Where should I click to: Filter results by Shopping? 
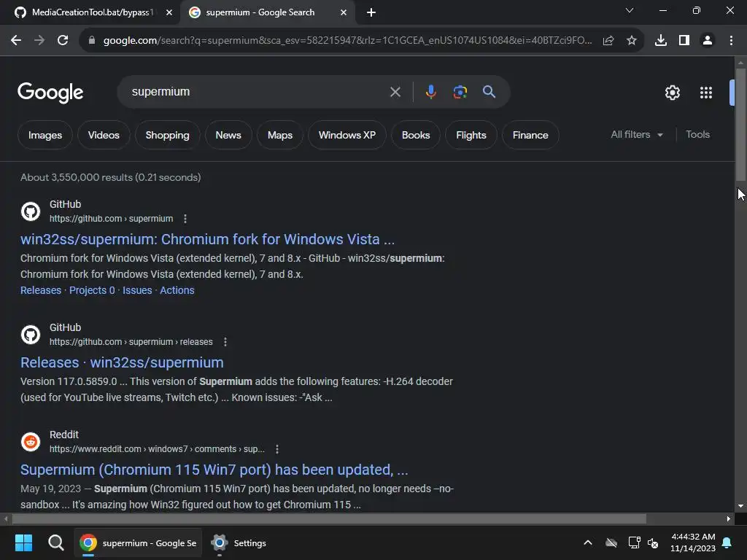167,135
